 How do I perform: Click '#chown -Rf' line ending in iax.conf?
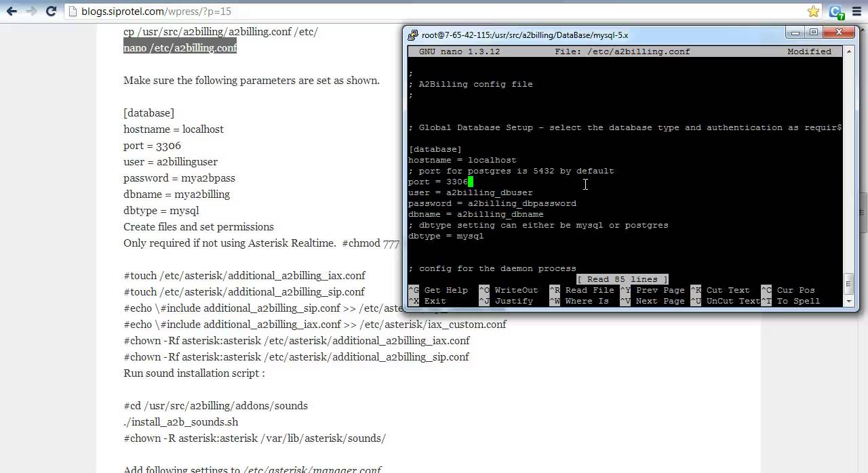click(x=296, y=340)
